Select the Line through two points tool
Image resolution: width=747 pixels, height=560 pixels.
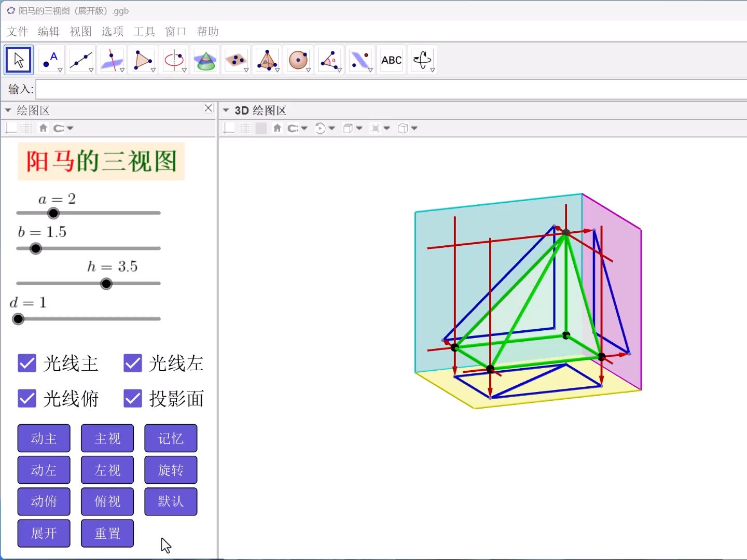[x=81, y=60]
